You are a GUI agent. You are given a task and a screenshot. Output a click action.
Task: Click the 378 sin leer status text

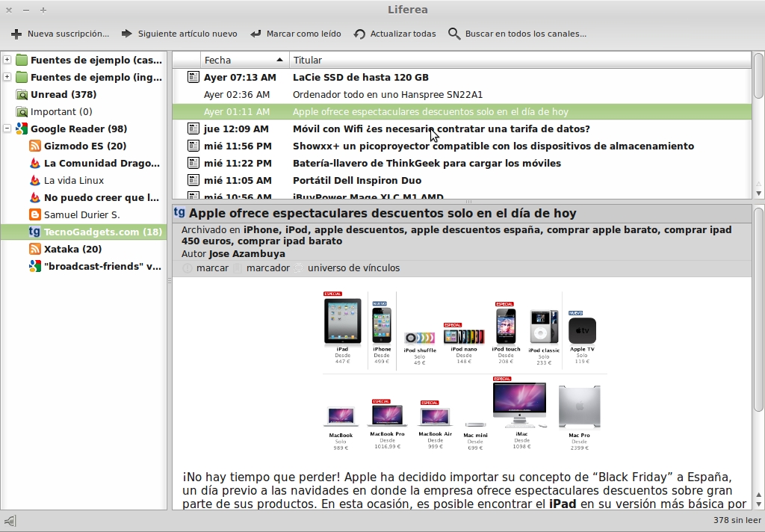pos(737,520)
